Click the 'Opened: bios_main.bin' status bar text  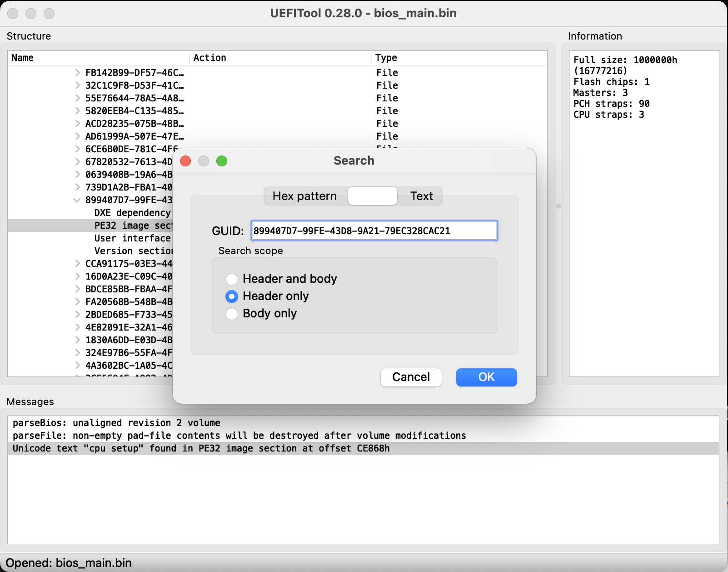coord(69,563)
